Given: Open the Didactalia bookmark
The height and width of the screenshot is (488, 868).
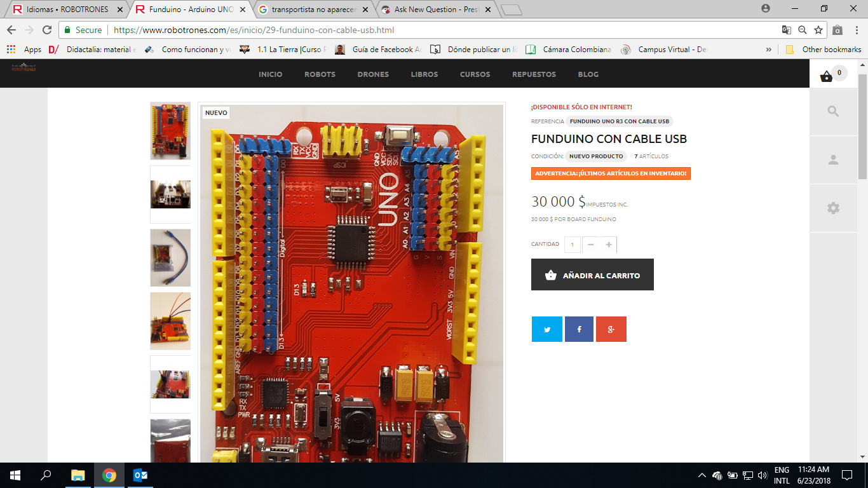Looking at the screenshot, I should click(93, 50).
